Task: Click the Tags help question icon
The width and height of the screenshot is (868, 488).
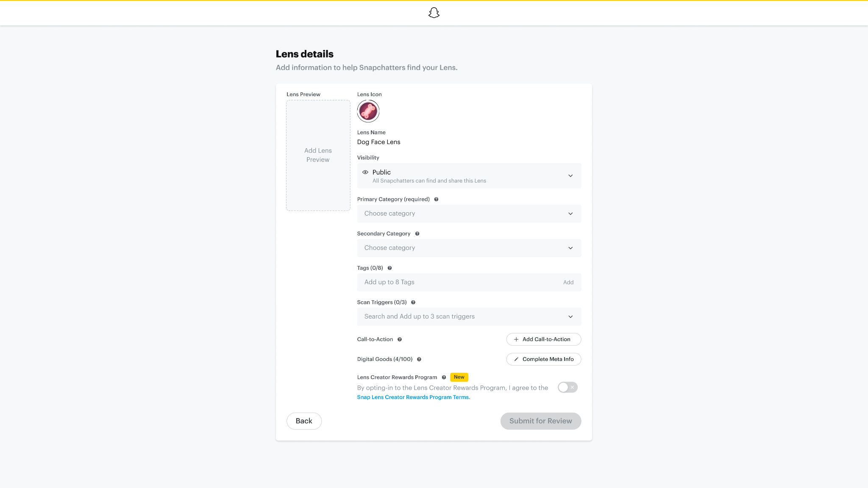Action: coord(389,268)
